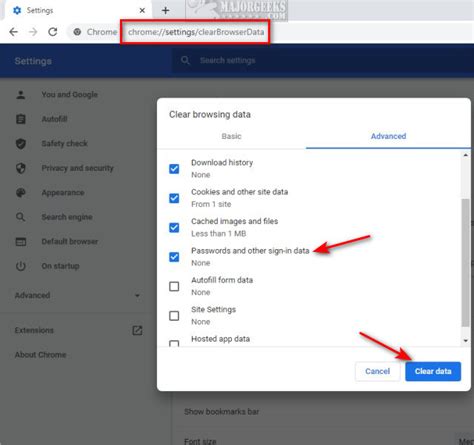Viewport: 474px width, 445px height.
Task: Open About Chrome page
Action: point(40,355)
